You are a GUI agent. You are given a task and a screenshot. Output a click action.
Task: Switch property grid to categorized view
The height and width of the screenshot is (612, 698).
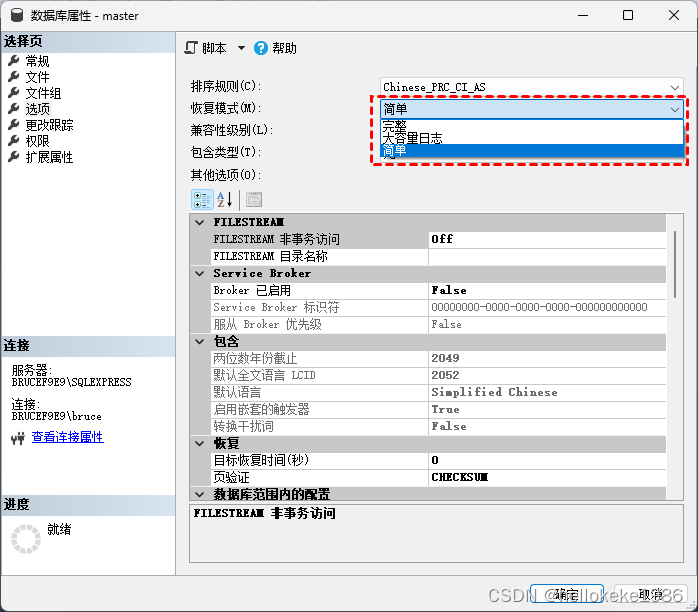tap(202, 200)
